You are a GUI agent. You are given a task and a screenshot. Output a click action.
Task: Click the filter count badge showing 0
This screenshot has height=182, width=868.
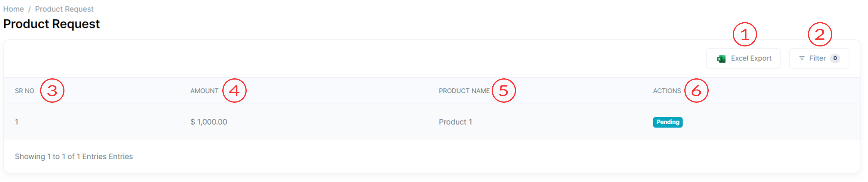(x=835, y=58)
